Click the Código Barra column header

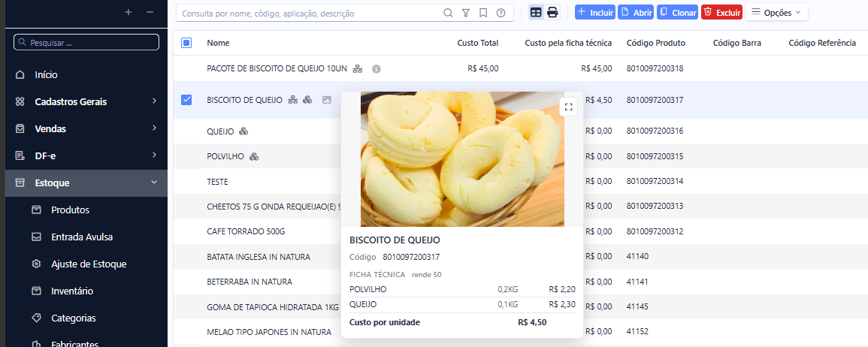click(736, 43)
